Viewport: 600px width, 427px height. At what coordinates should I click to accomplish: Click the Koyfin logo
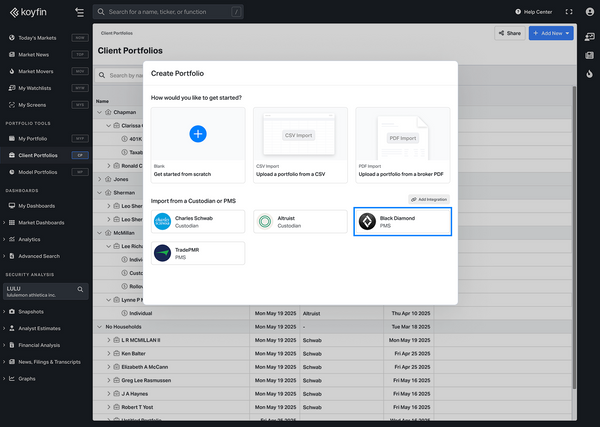coord(28,12)
